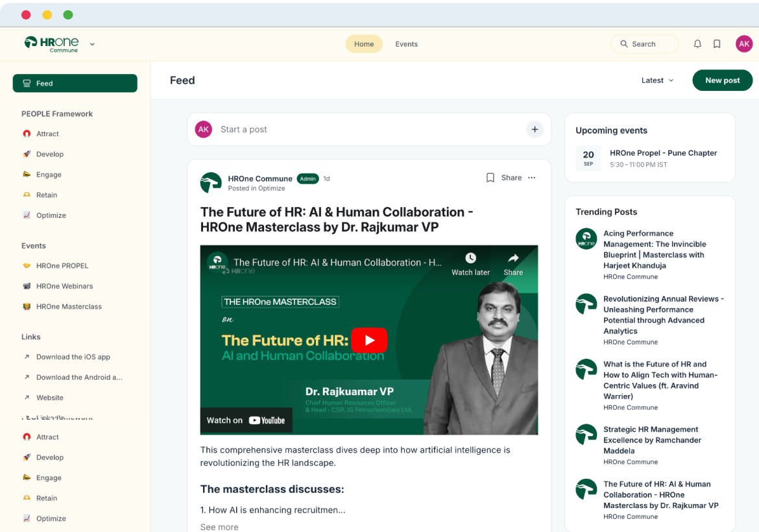Screen dimensions: 759x532
Task: Open the Latest sort dropdown
Action: tap(657, 80)
